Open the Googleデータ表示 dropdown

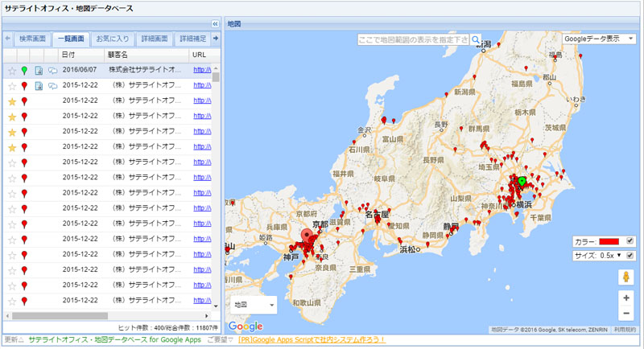(599, 39)
